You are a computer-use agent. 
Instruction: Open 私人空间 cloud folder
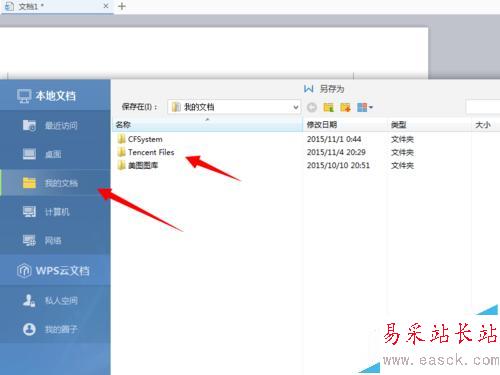55,301
